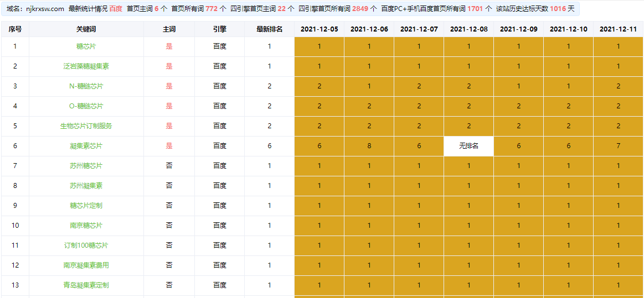Click the 序号 cell 1
Image resolution: width=644 pixels, height=298 pixels.
pyautogui.click(x=15, y=46)
